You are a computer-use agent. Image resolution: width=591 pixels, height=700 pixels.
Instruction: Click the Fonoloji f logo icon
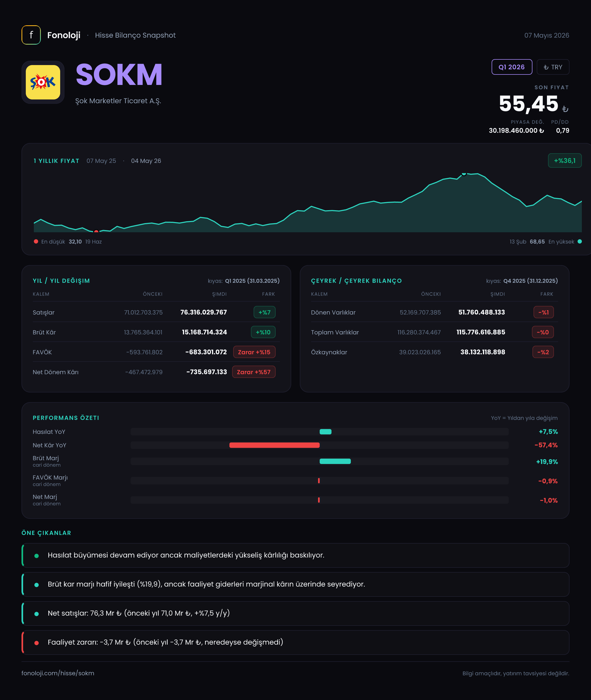click(31, 35)
